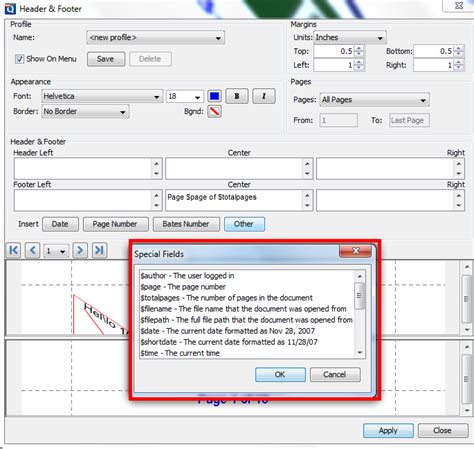Insert Bates Number field button
The width and height of the screenshot is (474, 449).
click(186, 224)
